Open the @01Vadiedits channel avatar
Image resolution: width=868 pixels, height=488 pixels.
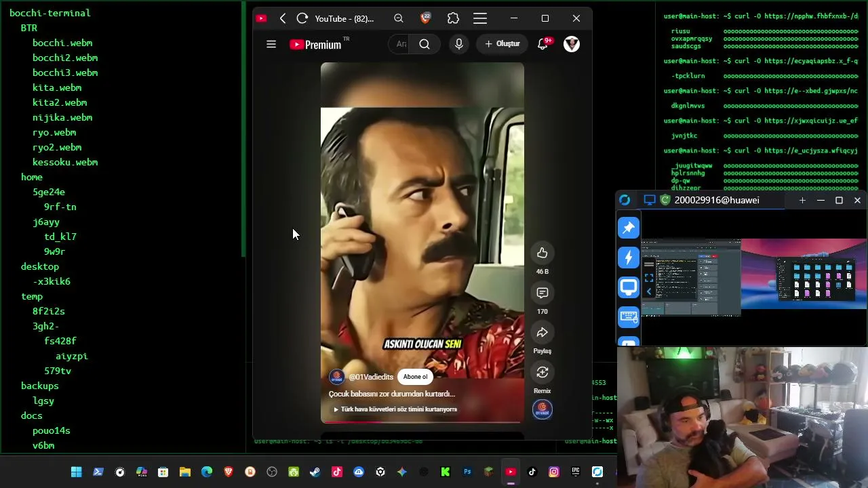coord(336,377)
